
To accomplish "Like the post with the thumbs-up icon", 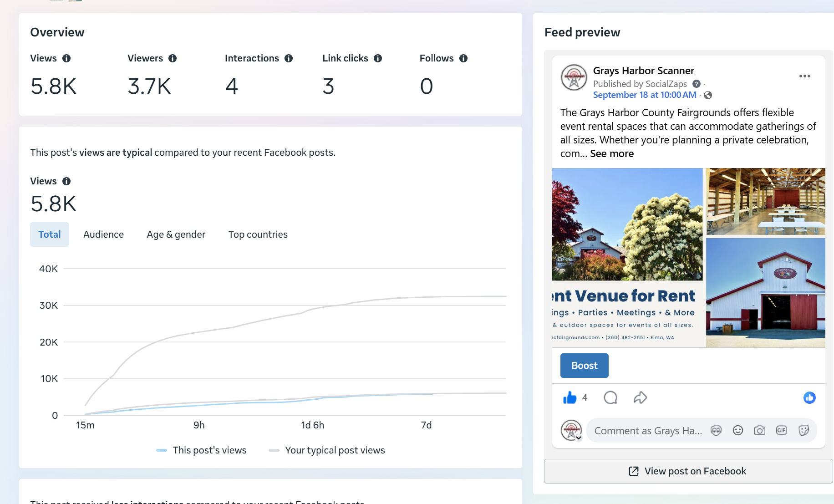I will pyautogui.click(x=570, y=398).
